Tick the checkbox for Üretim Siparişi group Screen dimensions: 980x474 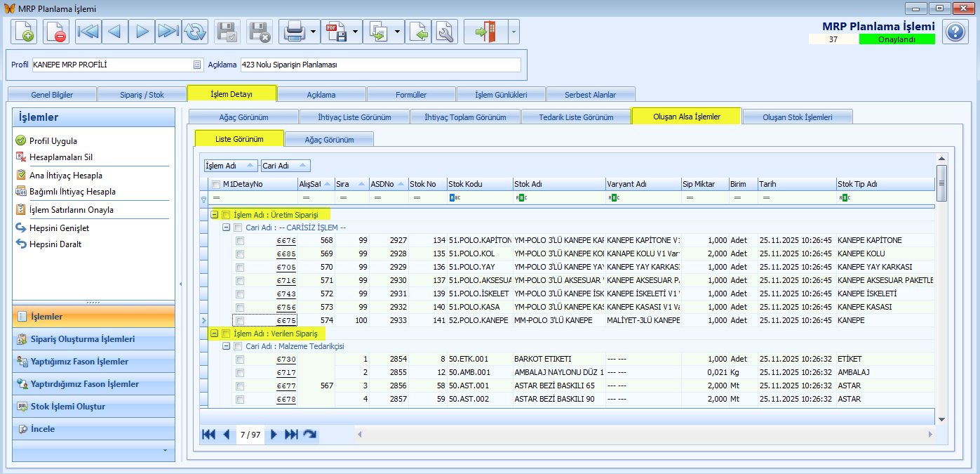[226, 215]
